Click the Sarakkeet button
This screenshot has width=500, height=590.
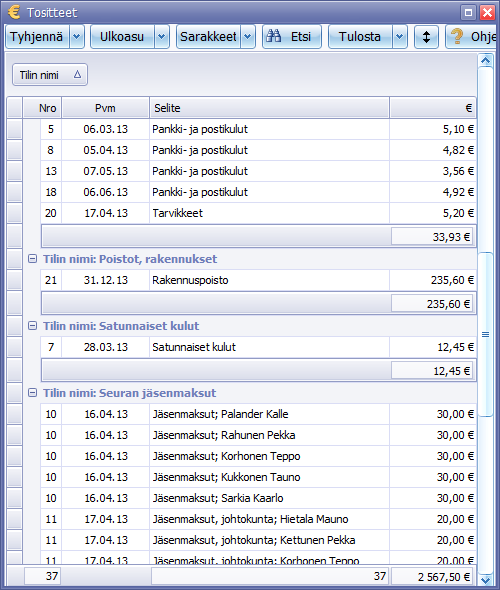pyautogui.click(x=208, y=37)
